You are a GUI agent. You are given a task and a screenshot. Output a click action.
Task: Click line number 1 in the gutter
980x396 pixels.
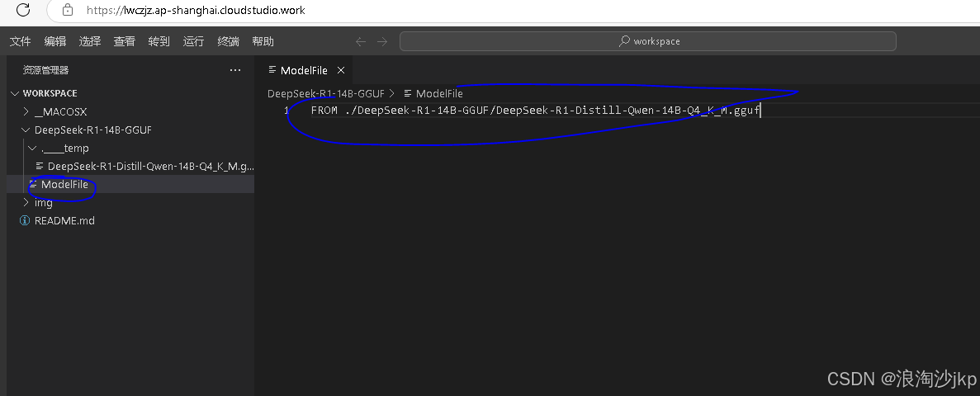click(286, 111)
